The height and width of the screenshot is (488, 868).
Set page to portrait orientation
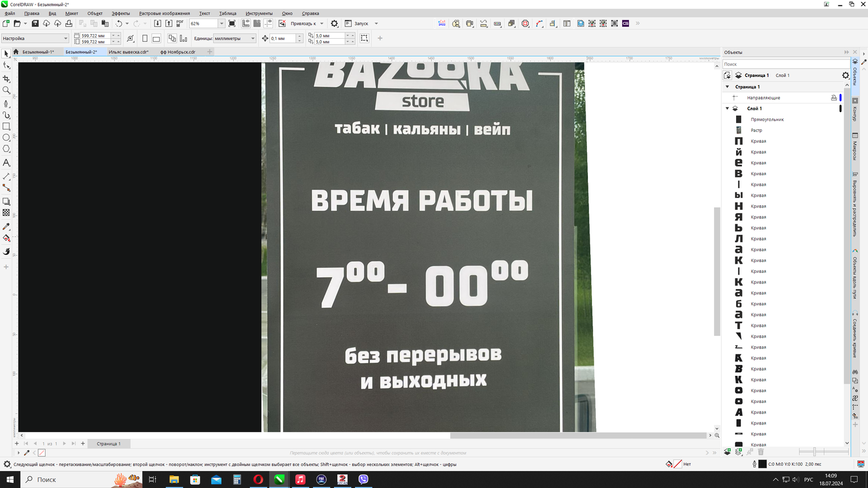[x=145, y=39]
